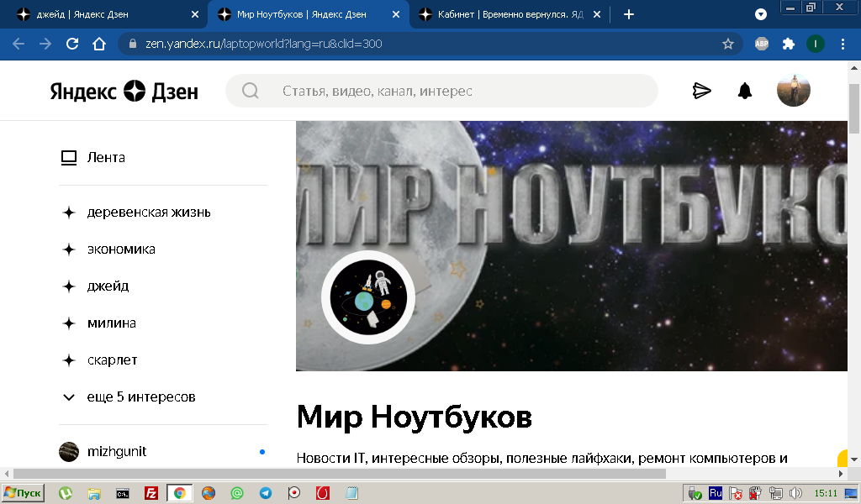The image size is (861, 504).
Task: Open the Пуск start menu
Action: click(23, 493)
